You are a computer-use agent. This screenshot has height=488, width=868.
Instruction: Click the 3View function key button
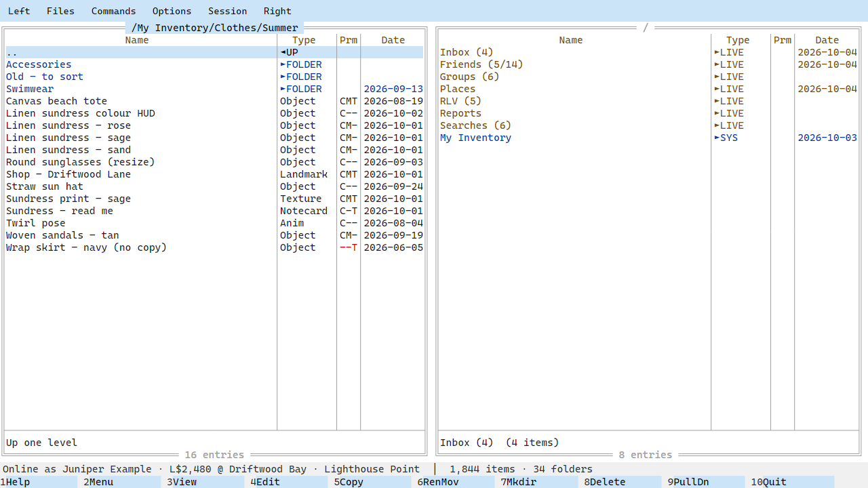[x=205, y=482]
